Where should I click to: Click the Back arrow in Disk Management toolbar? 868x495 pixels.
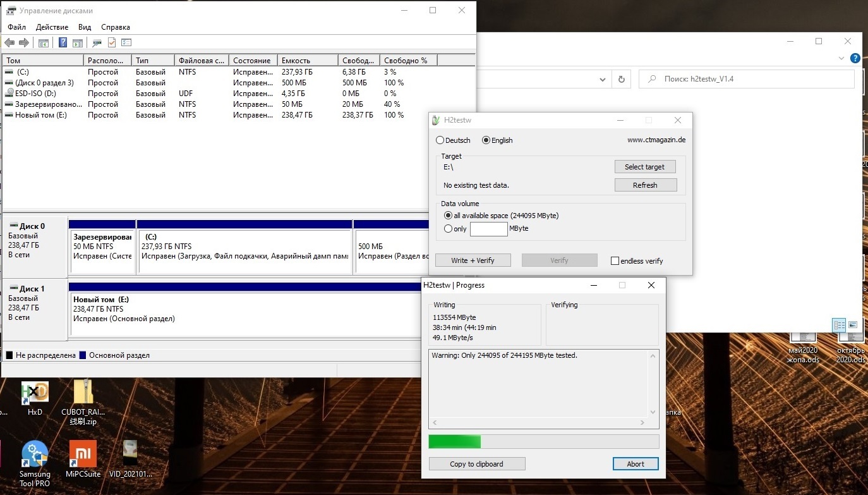(x=9, y=43)
